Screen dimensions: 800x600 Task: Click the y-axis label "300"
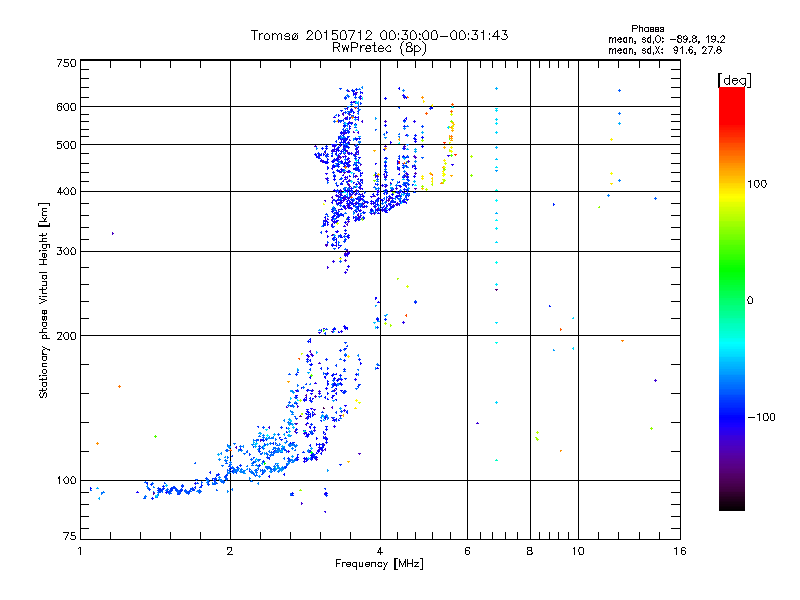point(66,252)
